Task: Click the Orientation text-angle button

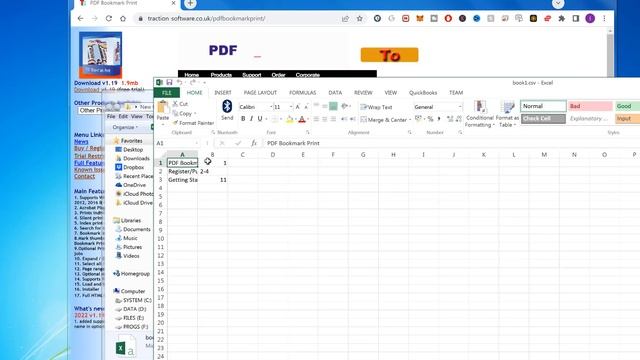Action: tap(345, 107)
